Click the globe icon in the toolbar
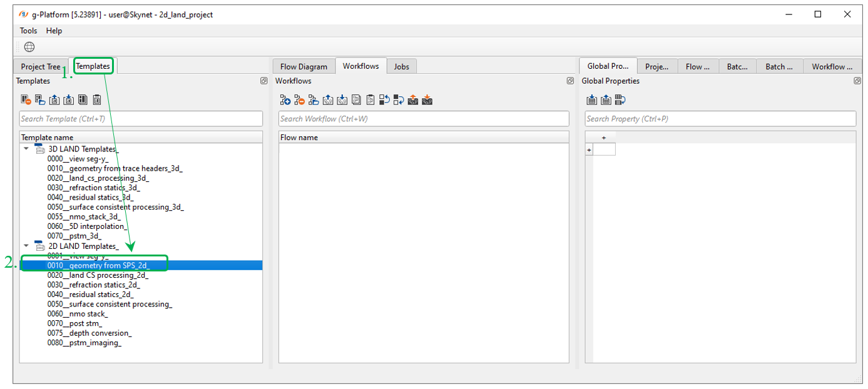 [x=29, y=47]
